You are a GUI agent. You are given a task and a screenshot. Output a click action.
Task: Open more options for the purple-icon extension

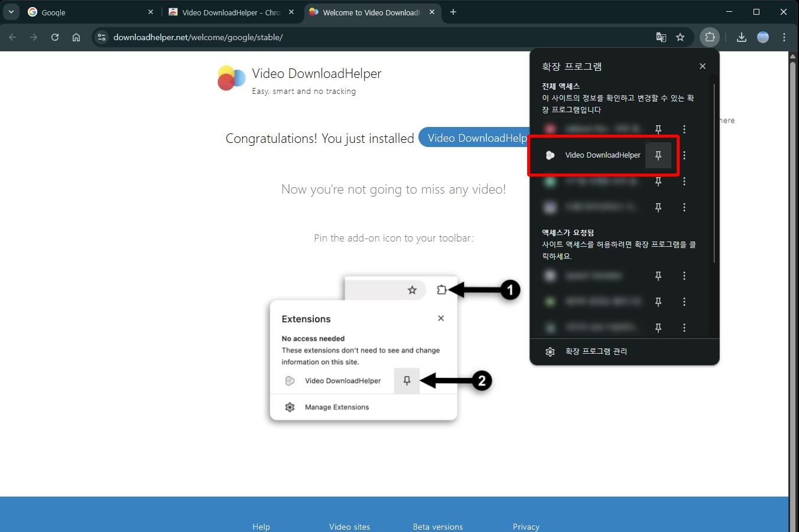click(684, 207)
